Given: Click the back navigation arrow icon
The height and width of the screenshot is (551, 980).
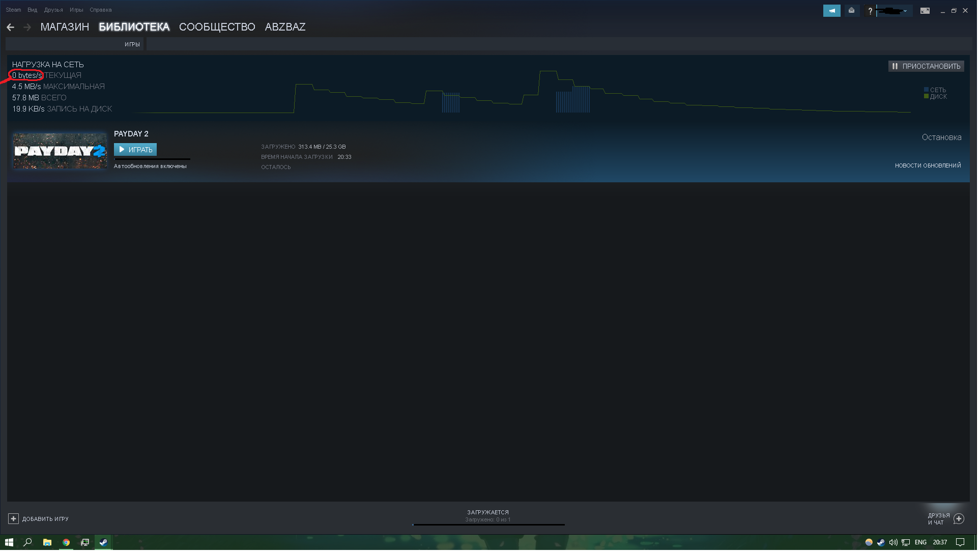Looking at the screenshot, I should click(x=11, y=26).
